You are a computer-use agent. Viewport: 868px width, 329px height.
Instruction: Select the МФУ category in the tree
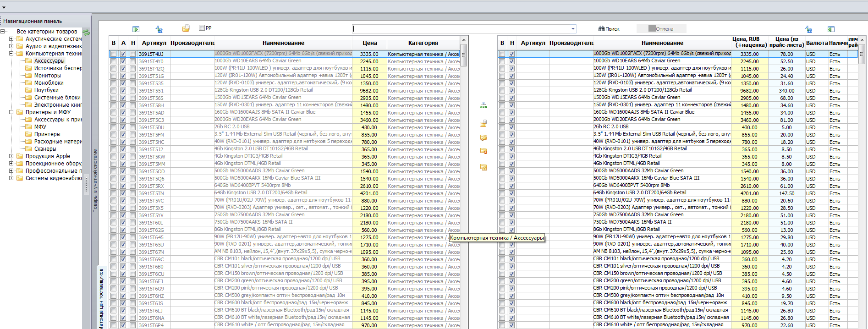coord(40,127)
